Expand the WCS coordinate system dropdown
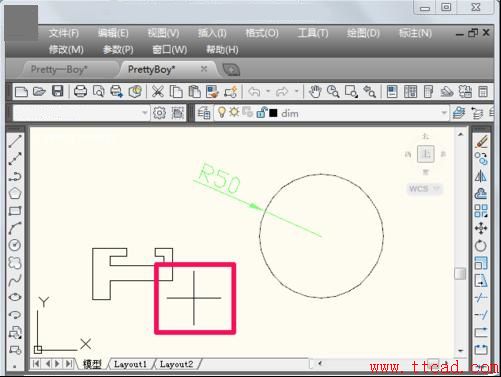The width and height of the screenshot is (501, 377). click(436, 189)
